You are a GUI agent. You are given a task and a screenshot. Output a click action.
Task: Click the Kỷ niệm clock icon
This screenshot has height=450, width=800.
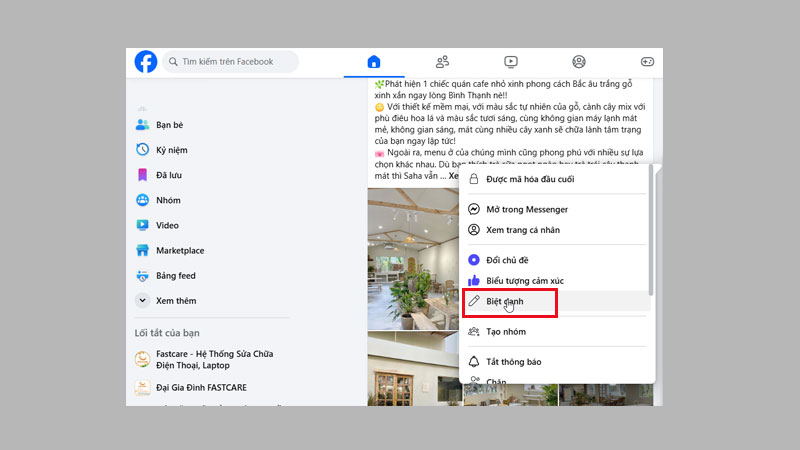coord(143,150)
